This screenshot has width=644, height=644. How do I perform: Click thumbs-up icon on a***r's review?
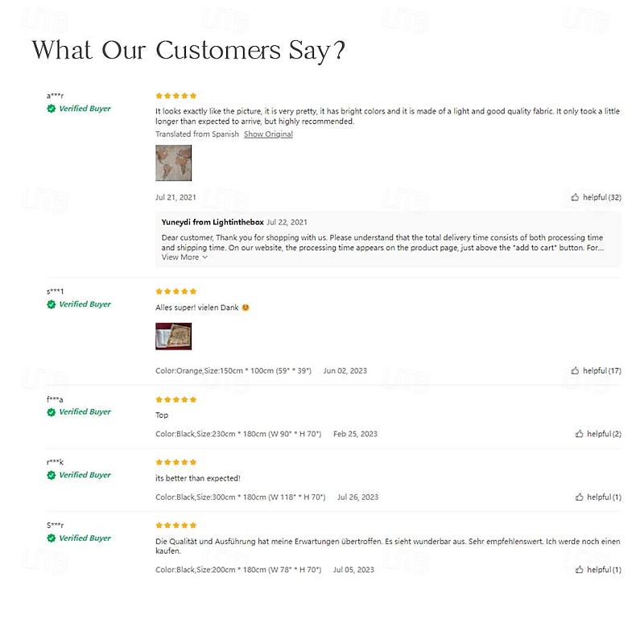(575, 197)
